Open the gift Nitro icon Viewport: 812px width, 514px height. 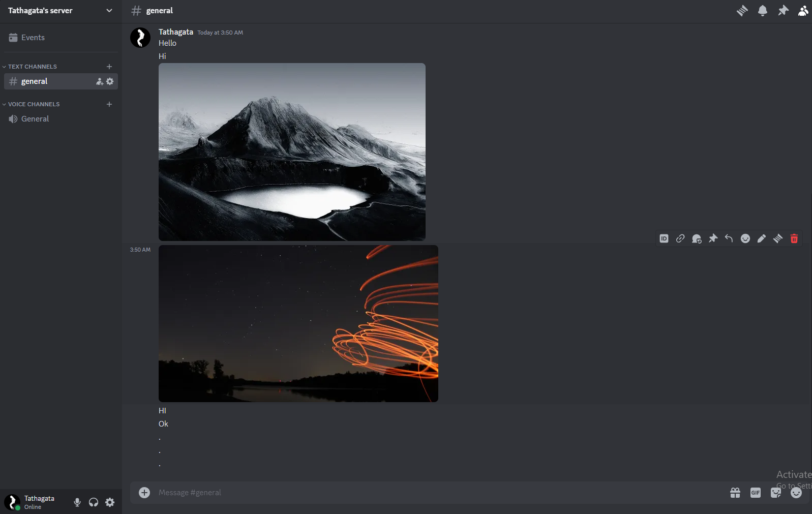[x=735, y=493]
